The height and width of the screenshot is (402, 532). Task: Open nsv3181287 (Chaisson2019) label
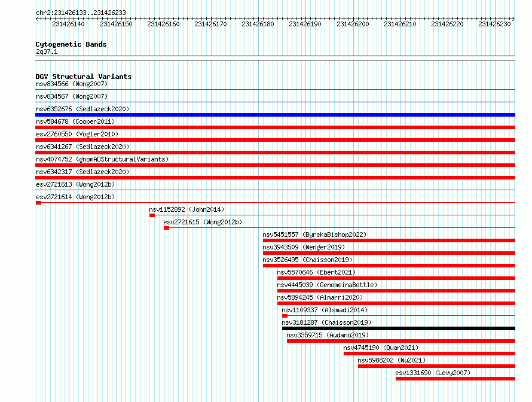(x=326, y=322)
